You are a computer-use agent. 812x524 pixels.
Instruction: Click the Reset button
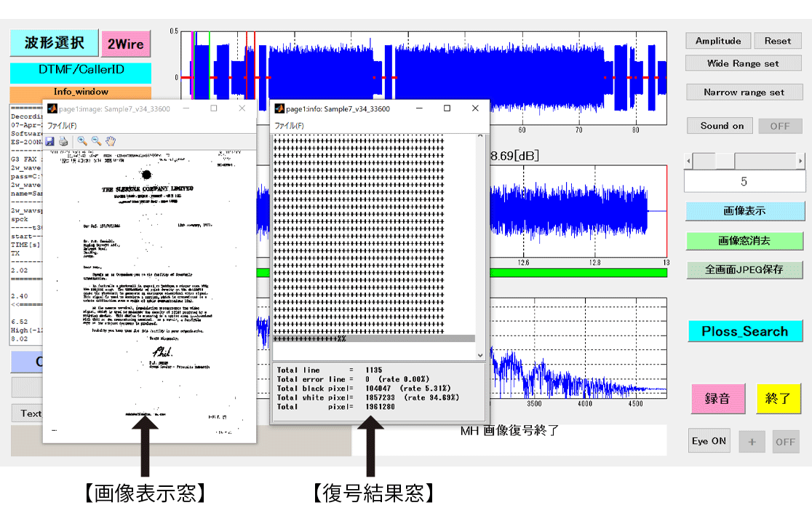[x=778, y=41]
